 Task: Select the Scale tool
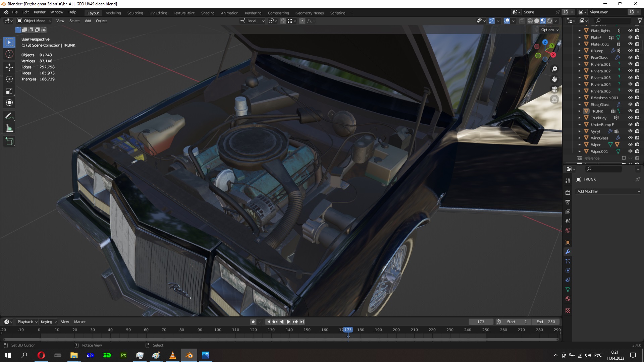coord(9,91)
